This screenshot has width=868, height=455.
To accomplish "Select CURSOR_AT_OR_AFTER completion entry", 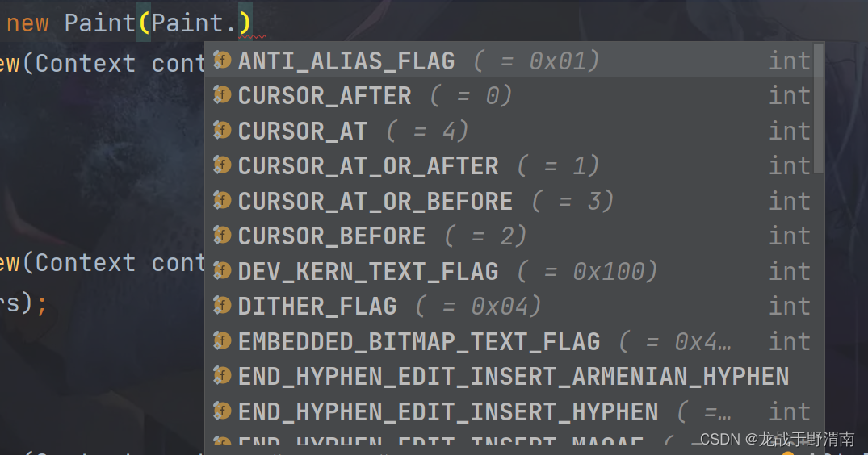I will 509,166.
